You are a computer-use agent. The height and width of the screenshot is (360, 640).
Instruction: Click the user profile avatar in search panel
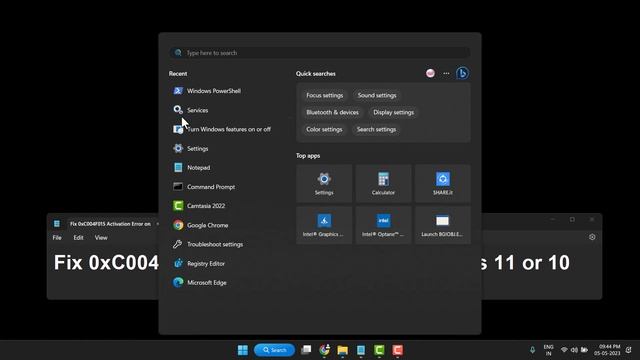click(x=430, y=73)
